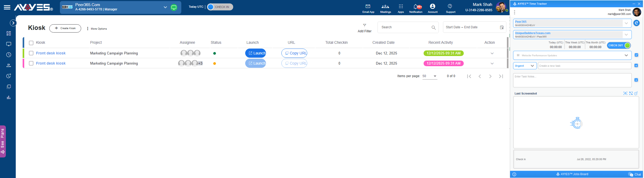
Task: Open Time Tracker three-dot menu
Action: (515, 12)
